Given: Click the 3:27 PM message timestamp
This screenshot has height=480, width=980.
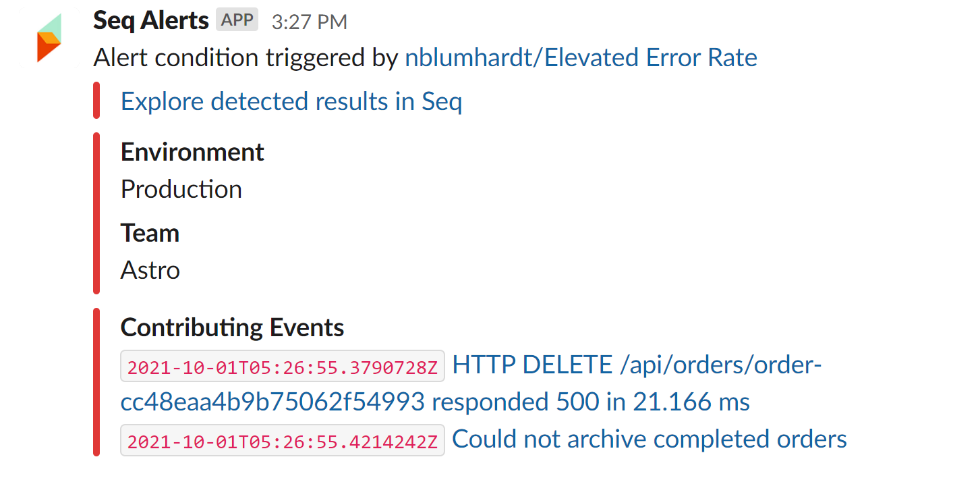Looking at the screenshot, I should (x=309, y=22).
